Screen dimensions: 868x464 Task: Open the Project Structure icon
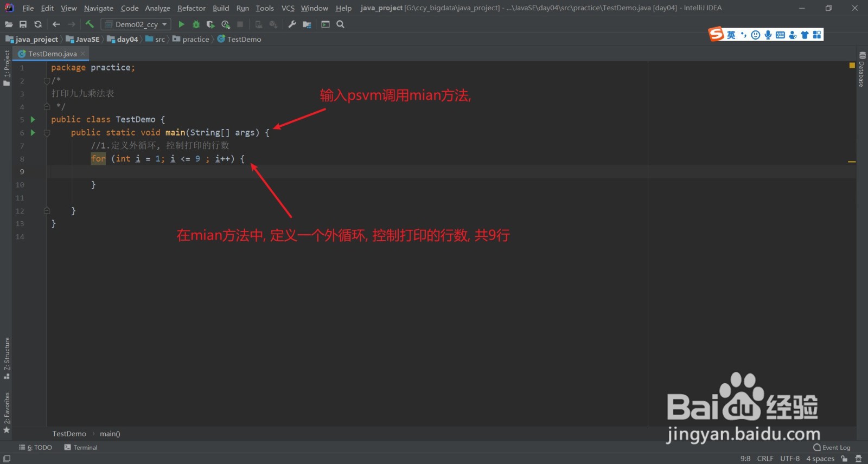coord(307,24)
